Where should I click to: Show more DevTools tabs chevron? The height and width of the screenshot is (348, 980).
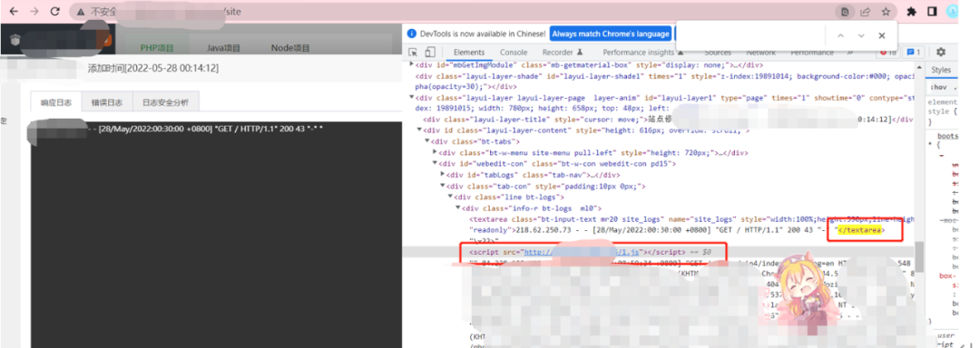pos(850,53)
